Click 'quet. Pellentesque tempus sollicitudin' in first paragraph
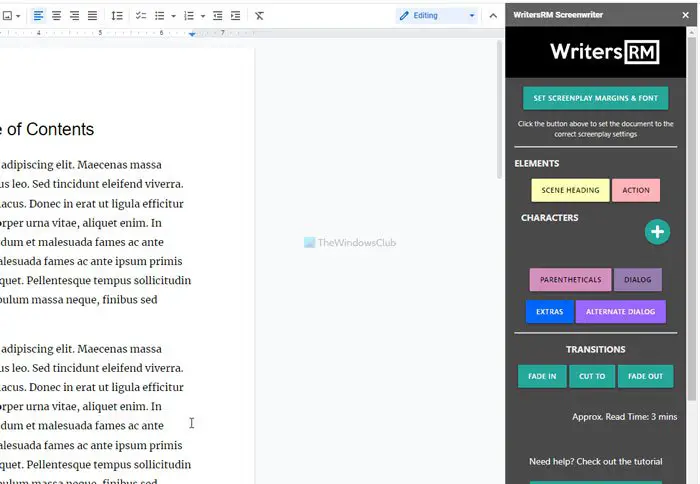This screenshot has width=700, height=484. click(96, 280)
